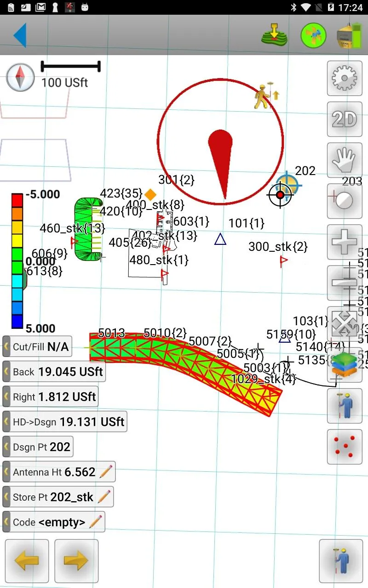Tap the bottom-right measure surveyor button
This screenshot has height=588, width=368.
pos(341,561)
